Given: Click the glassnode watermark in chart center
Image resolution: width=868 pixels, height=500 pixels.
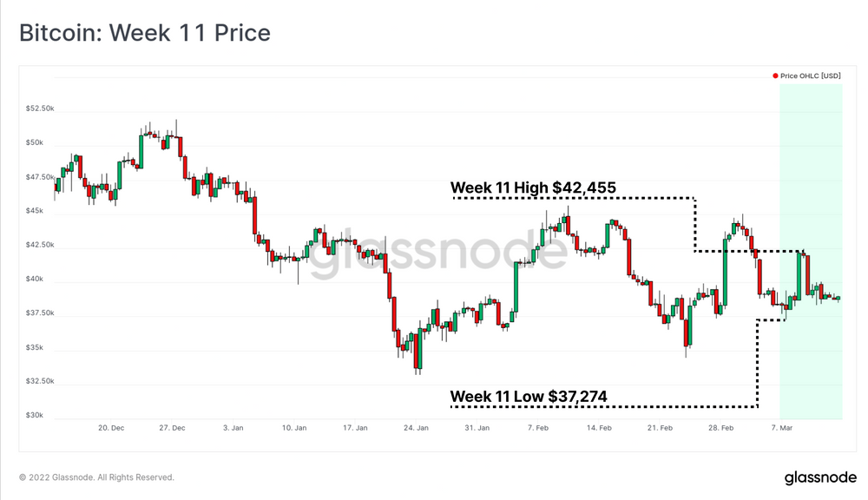Looking at the screenshot, I should (437, 252).
